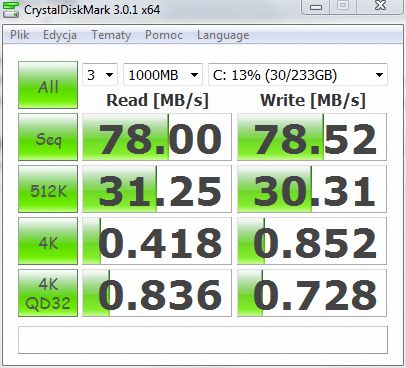Click the Read [MB/s] column header

(x=157, y=100)
